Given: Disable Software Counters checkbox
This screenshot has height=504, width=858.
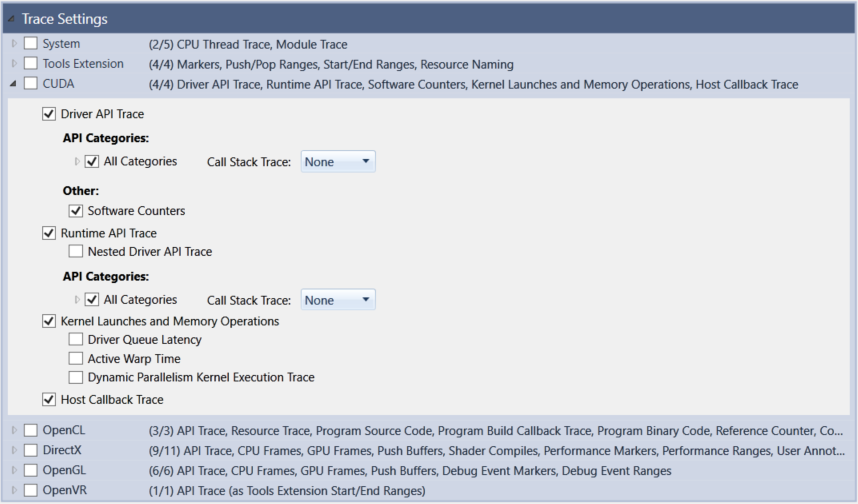Looking at the screenshot, I should tap(76, 211).
